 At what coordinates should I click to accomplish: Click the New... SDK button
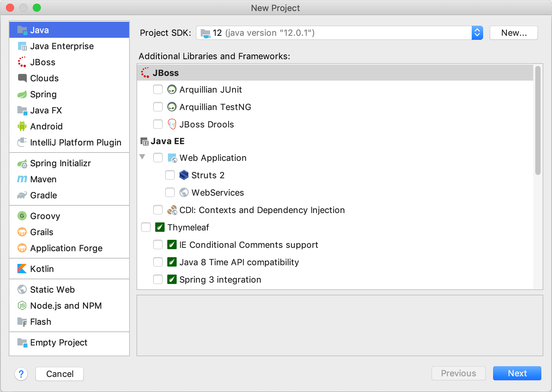pyautogui.click(x=514, y=33)
